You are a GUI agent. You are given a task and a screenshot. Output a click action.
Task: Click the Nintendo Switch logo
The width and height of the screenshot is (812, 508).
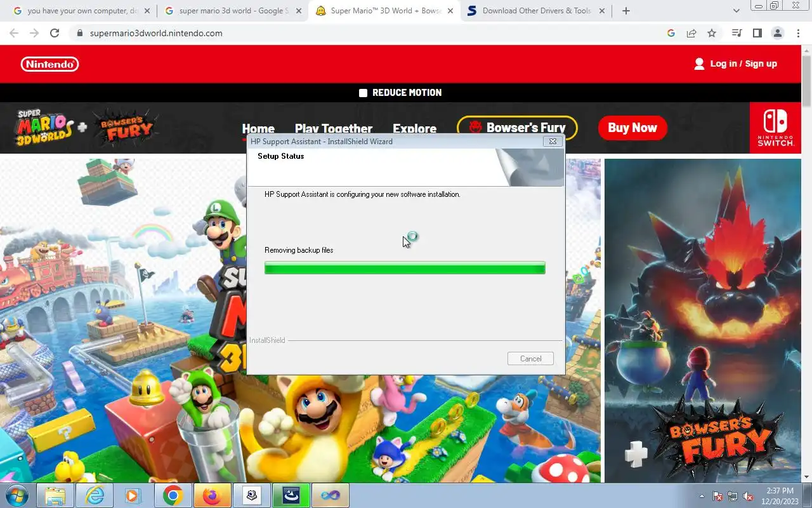[x=775, y=128]
